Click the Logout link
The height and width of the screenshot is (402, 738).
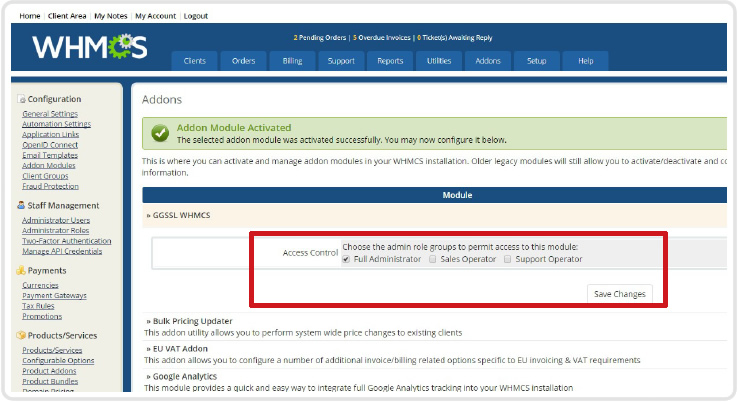click(196, 16)
